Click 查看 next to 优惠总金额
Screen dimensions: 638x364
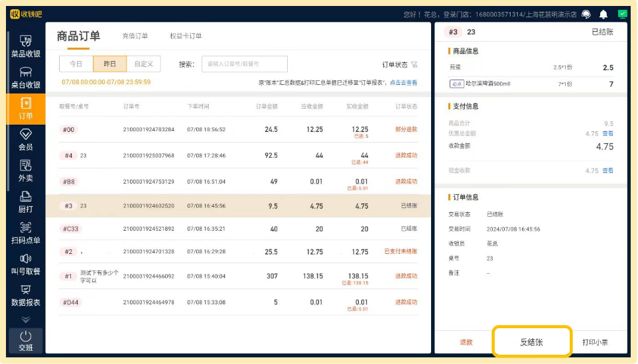tap(607, 133)
